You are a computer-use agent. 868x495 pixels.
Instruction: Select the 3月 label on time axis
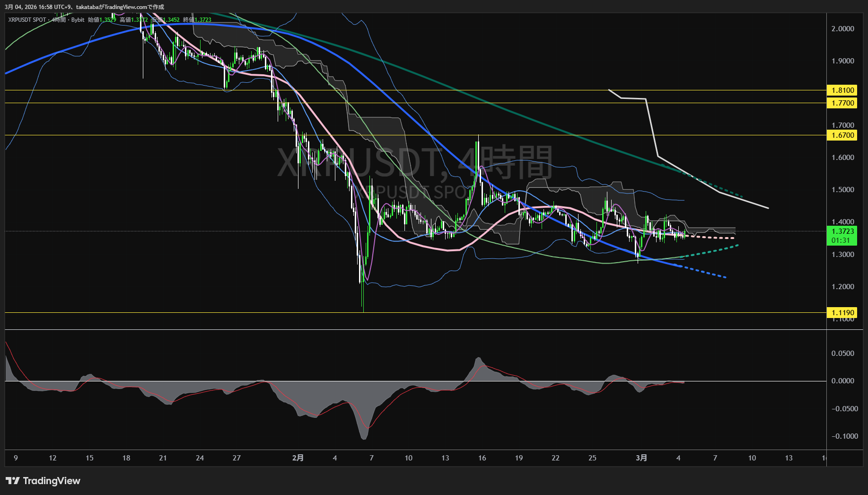pyautogui.click(x=641, y=458)
